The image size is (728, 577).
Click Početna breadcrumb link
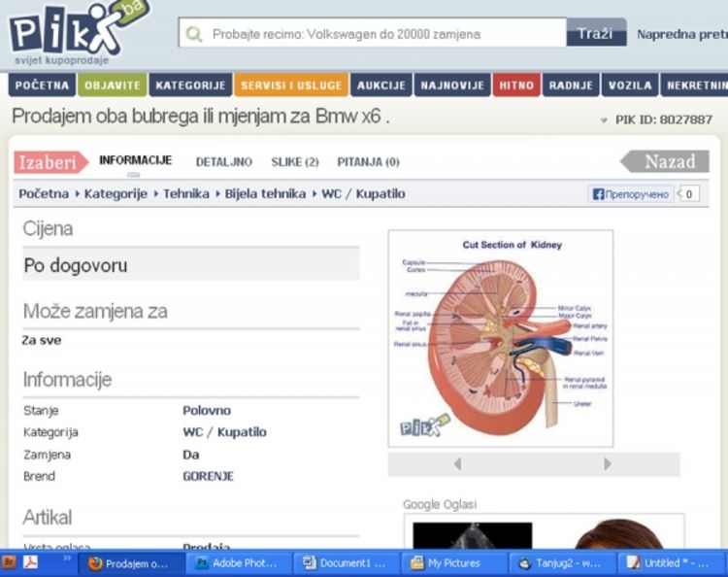(44, 193)
